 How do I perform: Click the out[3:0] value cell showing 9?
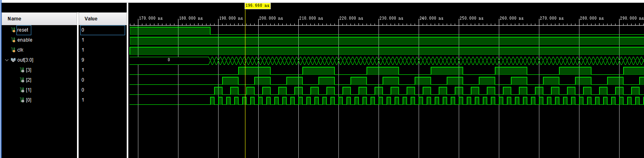click(103, 60)
